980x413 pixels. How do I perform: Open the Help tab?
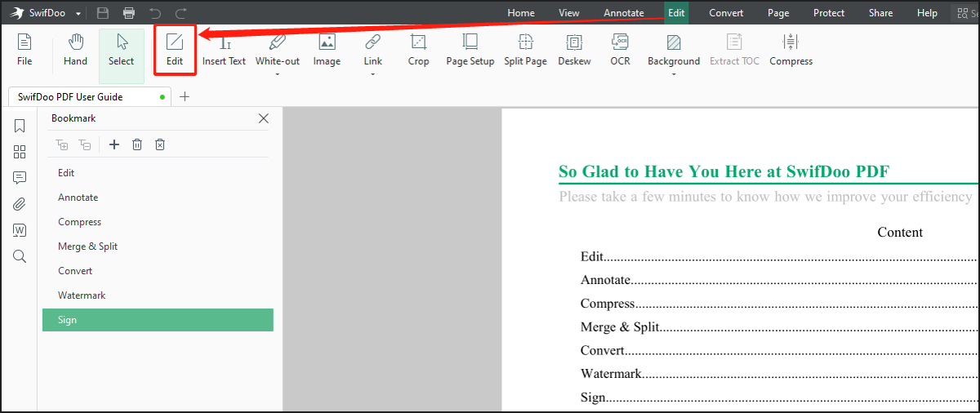927,13
